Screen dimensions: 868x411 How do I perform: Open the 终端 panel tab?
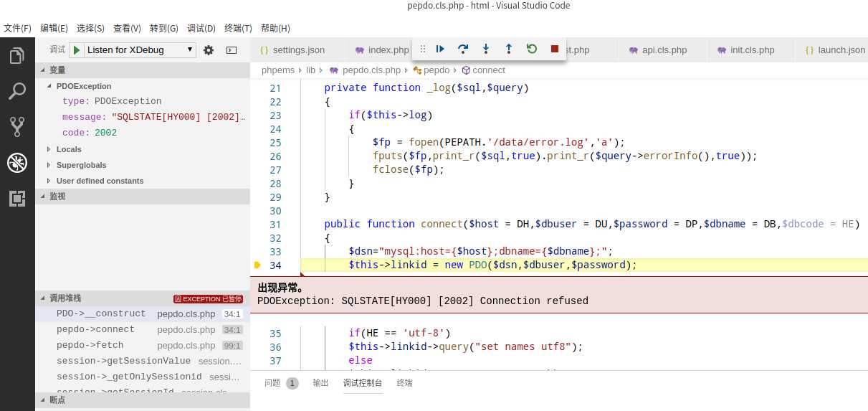click(x=405, y=383)
